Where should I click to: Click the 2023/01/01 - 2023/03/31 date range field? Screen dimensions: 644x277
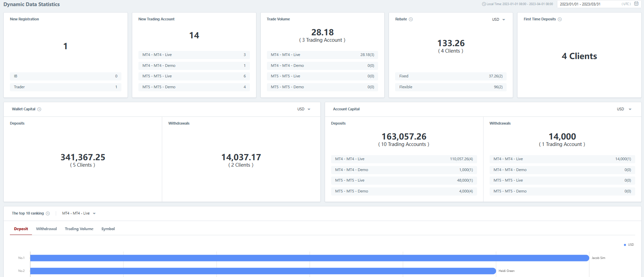[x=590, y=4]
